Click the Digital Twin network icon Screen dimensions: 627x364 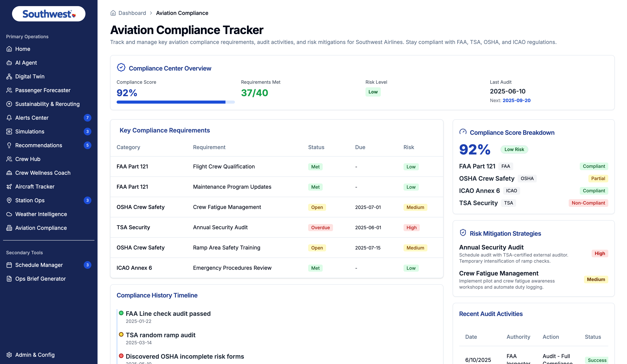tap(9, 76)
